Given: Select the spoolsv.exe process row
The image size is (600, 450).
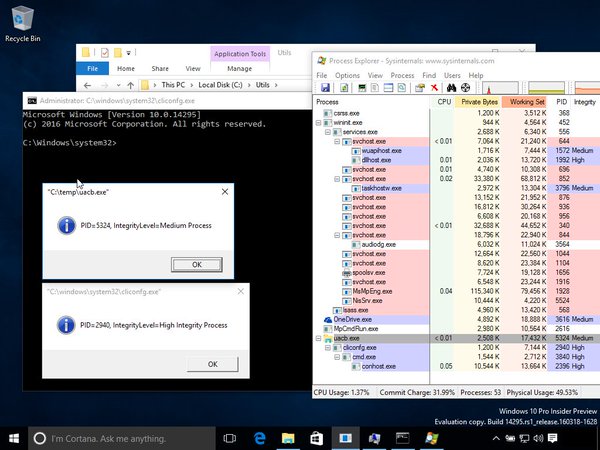Looking at the screenshot, I should [x=456, y=272].
